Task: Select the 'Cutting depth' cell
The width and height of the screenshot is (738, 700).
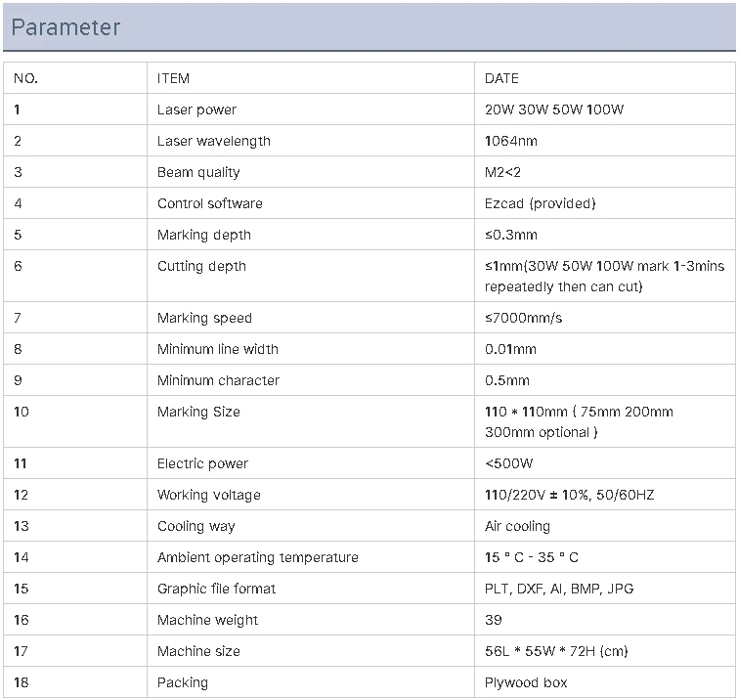Action: [x=201, y=267]
